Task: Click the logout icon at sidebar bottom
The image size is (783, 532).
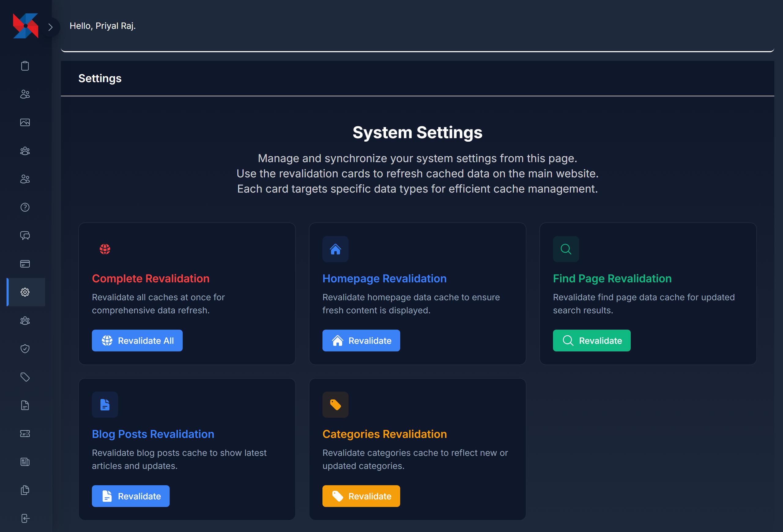Action: point(25,519)
